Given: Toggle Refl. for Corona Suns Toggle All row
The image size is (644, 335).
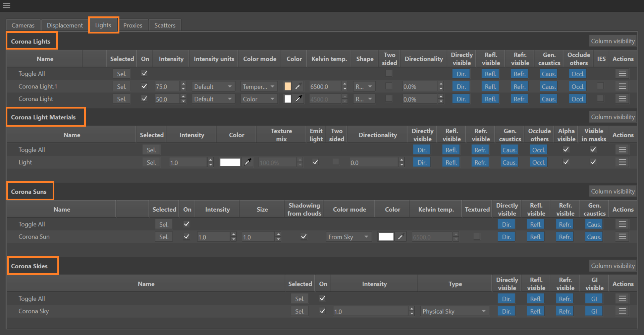Looking at the screenshot, I should point(536,224).
